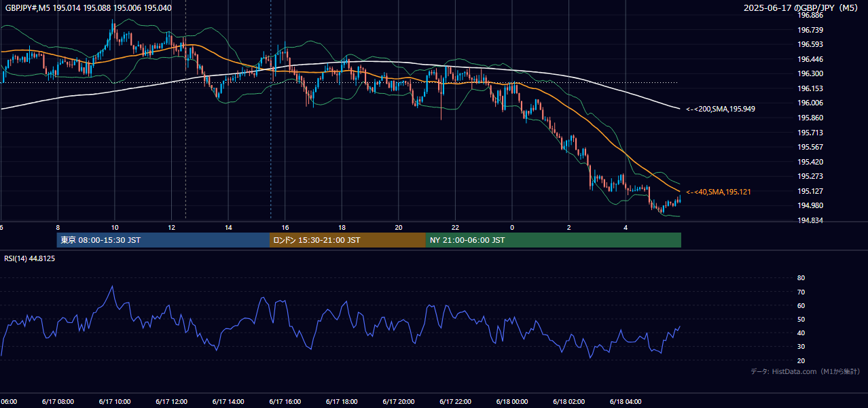Click hour tick 22 under price chart
Image resolution: width=868 pixels, height=408 pixels.
tap(455, 227)
